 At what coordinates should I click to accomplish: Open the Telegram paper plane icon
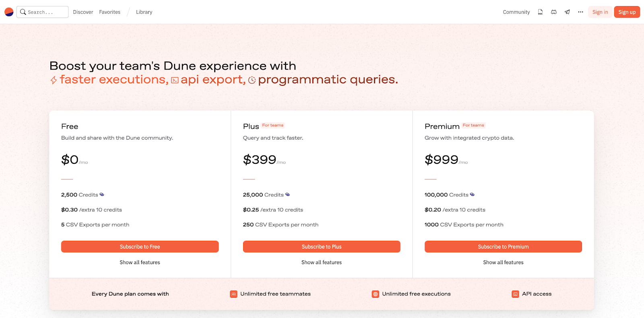click(x=567, y=12)
